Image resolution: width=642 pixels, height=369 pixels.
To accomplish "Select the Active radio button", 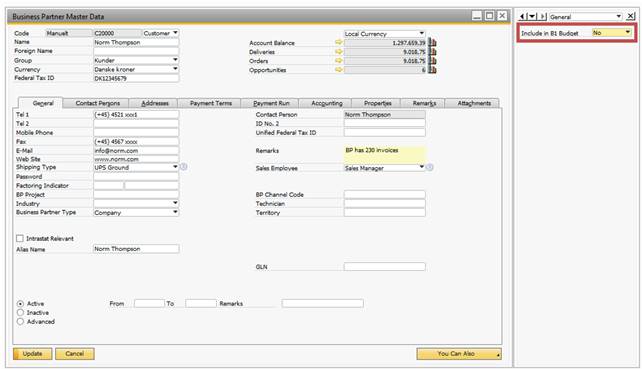I will tap(20, 303).
